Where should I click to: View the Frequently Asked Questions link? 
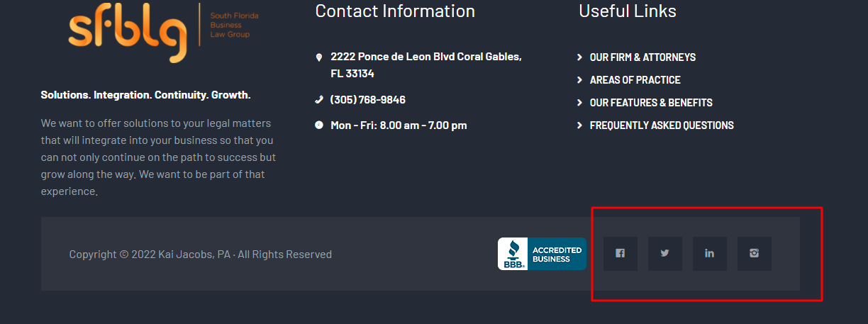click(x=662, y=125)
